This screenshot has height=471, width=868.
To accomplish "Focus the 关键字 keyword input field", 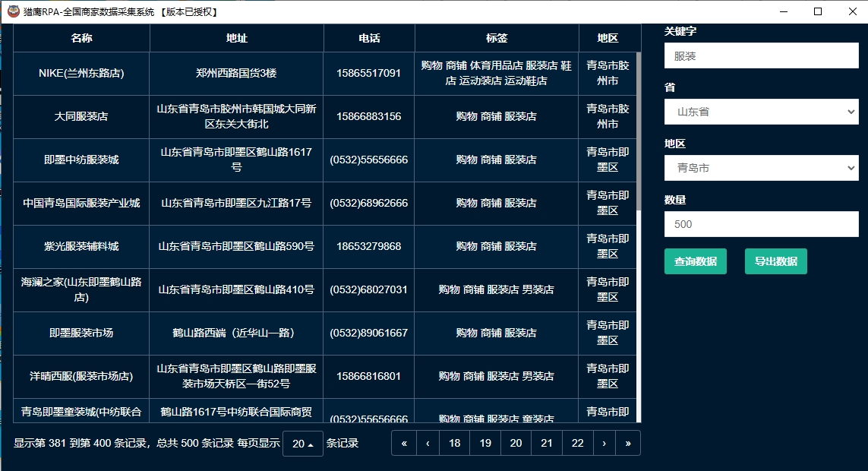I will point(761,55).
